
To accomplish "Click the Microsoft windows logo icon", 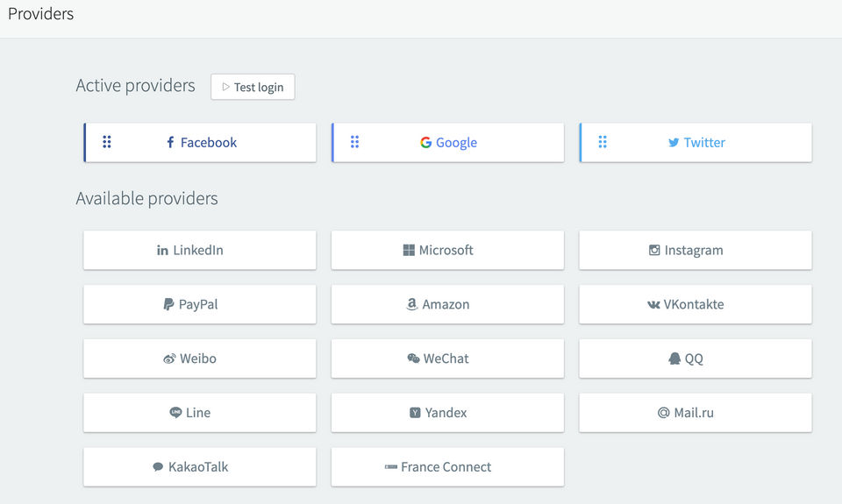I will 409,251.
